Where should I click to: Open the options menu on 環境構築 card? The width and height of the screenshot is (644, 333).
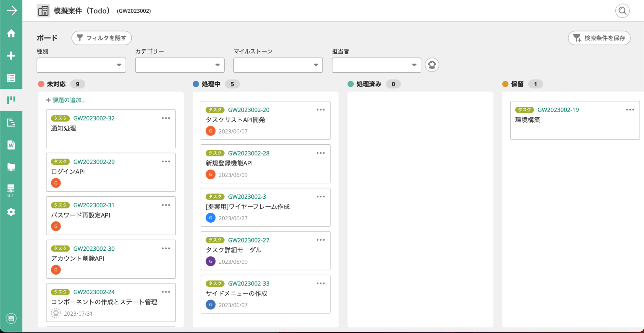pos(630,110)
